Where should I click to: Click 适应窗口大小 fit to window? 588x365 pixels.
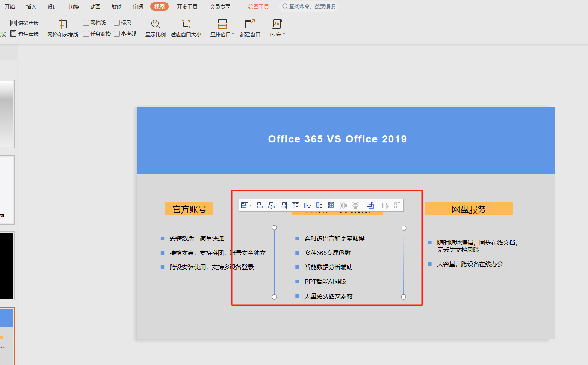tap(186, 29)
